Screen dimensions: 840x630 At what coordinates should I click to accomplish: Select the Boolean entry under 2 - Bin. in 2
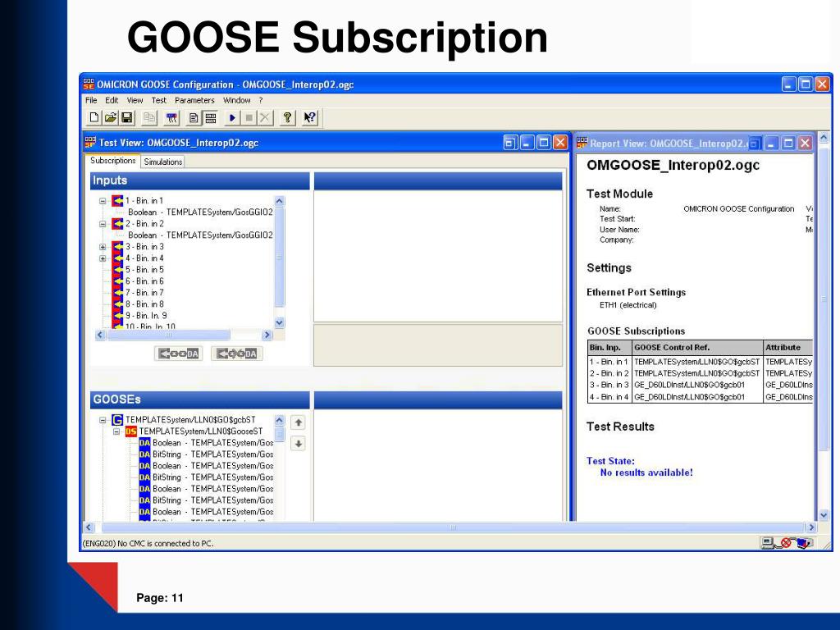click(200, 235)
